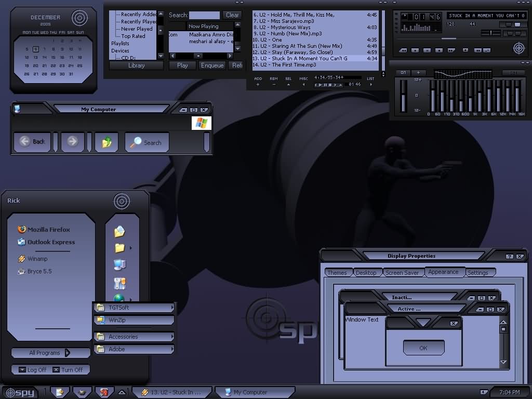Stop playback in Winamp main window
Screen dimensions: 532x399
click(439, 50)
